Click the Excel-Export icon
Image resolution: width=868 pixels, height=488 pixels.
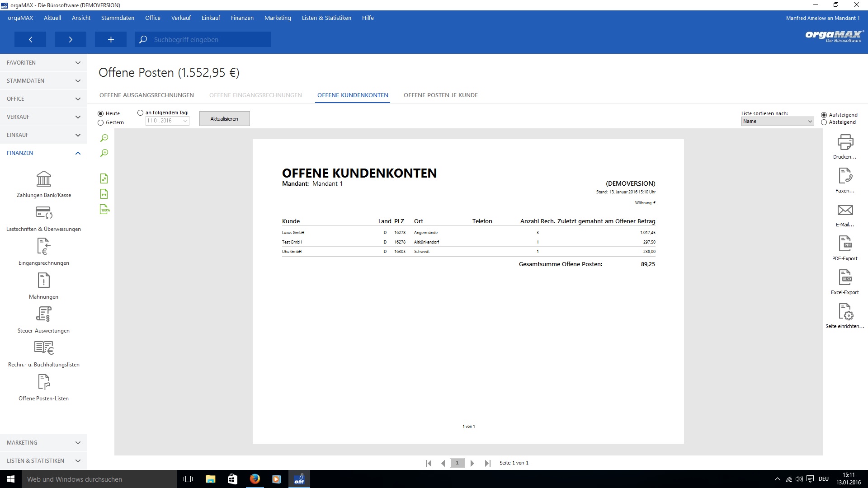[x=845, y=277]
